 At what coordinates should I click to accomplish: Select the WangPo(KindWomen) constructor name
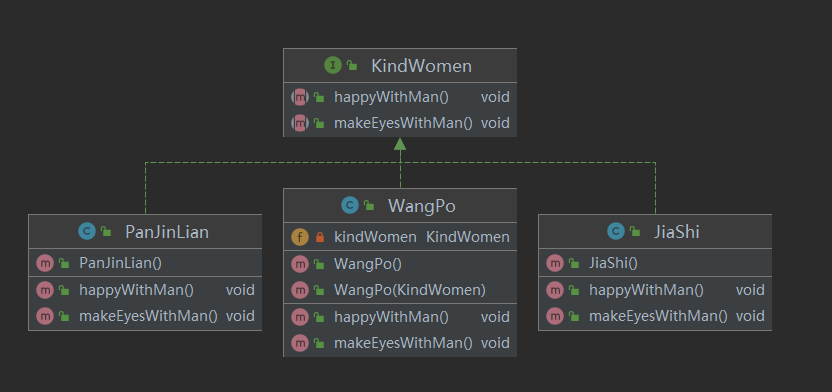click(410, 290)
